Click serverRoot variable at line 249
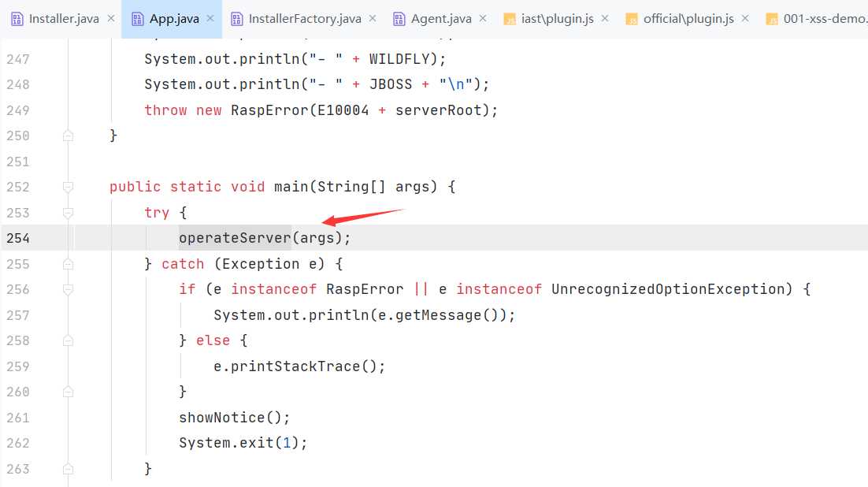 [439, 110]
